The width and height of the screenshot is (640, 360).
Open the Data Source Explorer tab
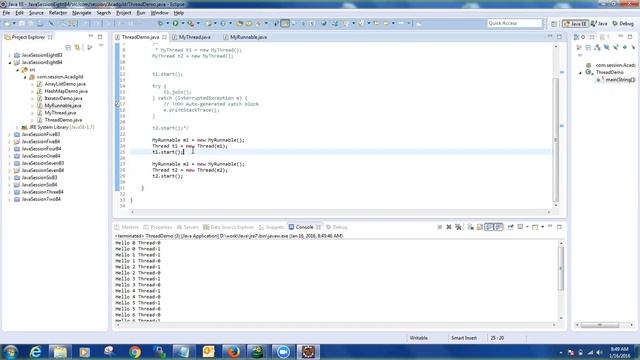coord(229,227)
